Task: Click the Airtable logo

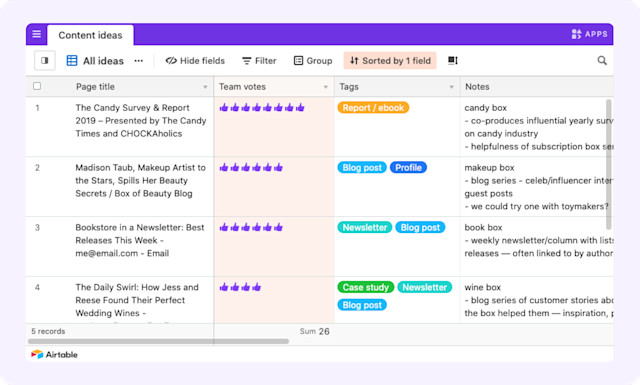Action: coord(54,354)
